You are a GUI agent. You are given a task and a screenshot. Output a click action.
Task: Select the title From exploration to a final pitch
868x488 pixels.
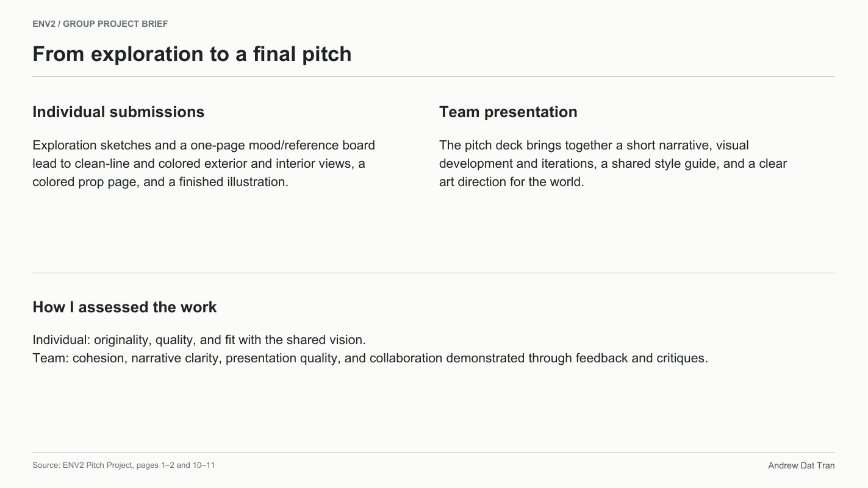[192, 54]
